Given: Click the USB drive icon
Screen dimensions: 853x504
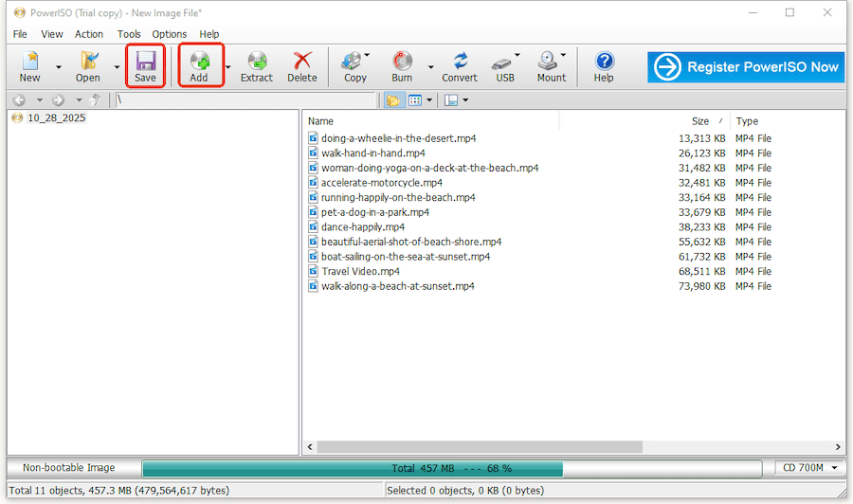Looking at the screenshot, I should pos(501,63).
